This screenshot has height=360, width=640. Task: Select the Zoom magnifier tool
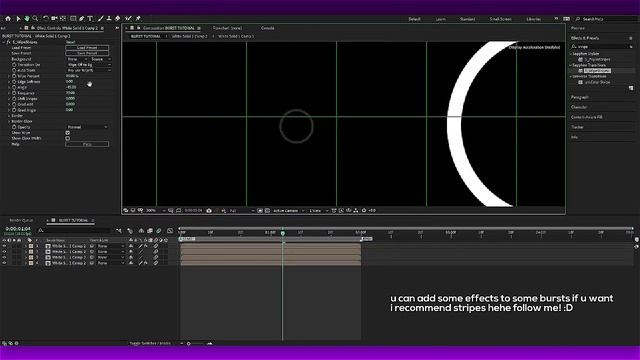click(36, 19)
